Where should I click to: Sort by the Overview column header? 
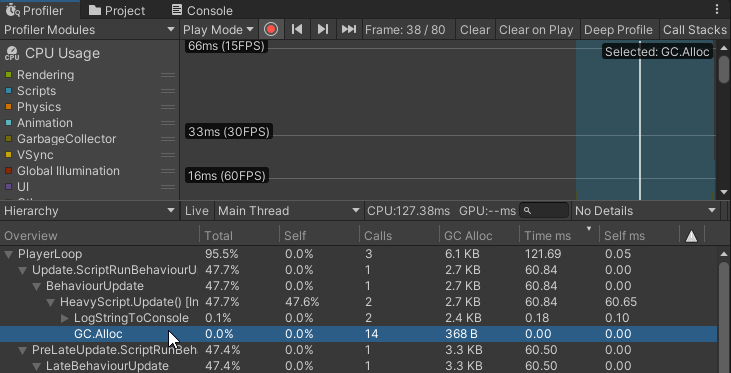100,236
